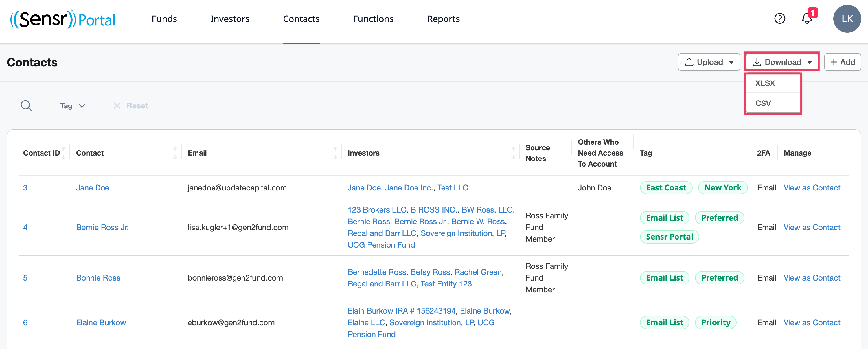The height and width of the screenshot is (349, 868).
Task: Click Email List tag in Bernie's row
Action: 665,218
